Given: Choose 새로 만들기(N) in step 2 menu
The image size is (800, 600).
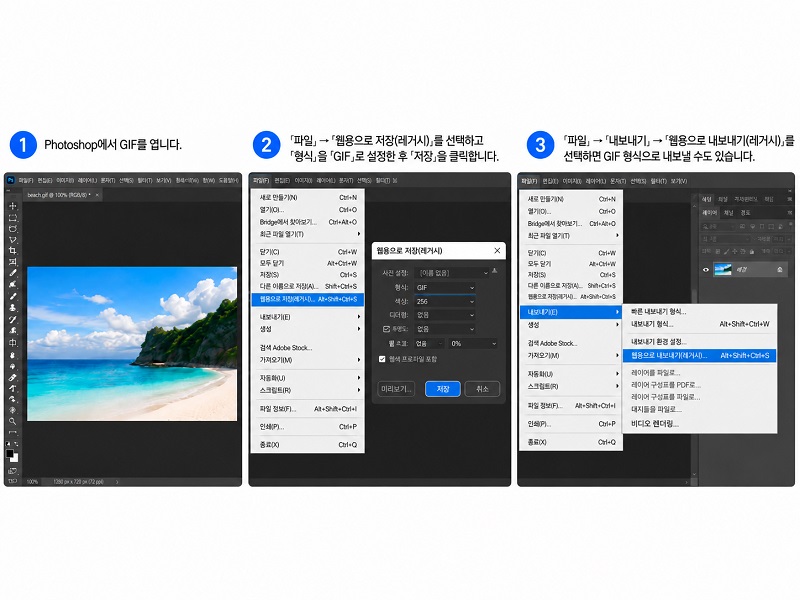Looking at the screenshot, I should click(x=307, y=197).
